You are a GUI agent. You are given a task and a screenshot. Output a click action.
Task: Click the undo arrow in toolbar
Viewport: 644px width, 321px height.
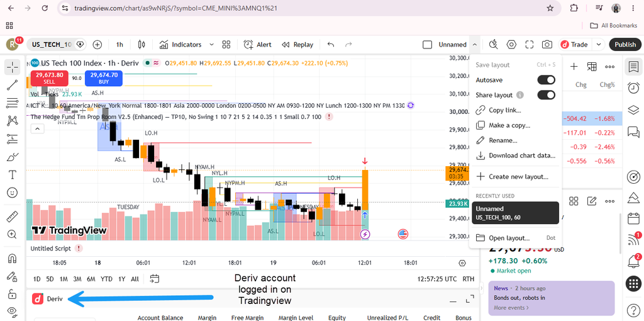(x=331, y=45)
